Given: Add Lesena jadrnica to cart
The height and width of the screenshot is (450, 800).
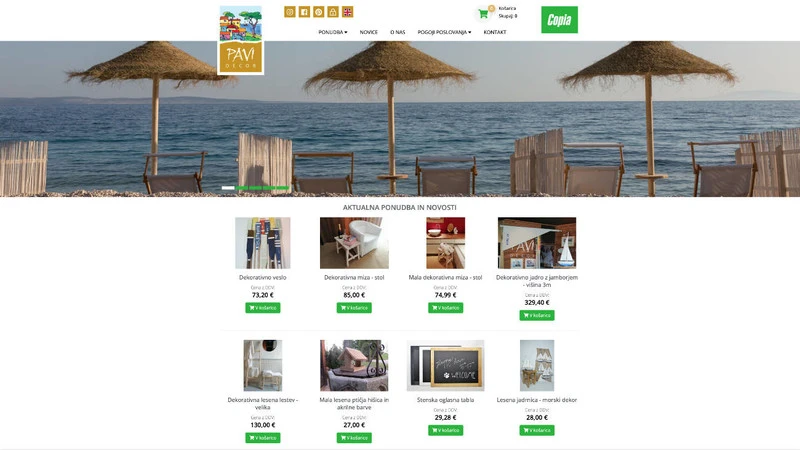Looking at the screenshot, I should coord(537,430).
